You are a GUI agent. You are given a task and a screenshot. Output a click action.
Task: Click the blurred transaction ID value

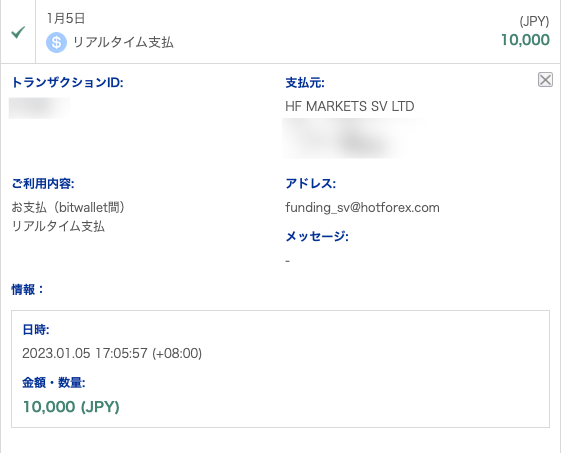(39, 108)
